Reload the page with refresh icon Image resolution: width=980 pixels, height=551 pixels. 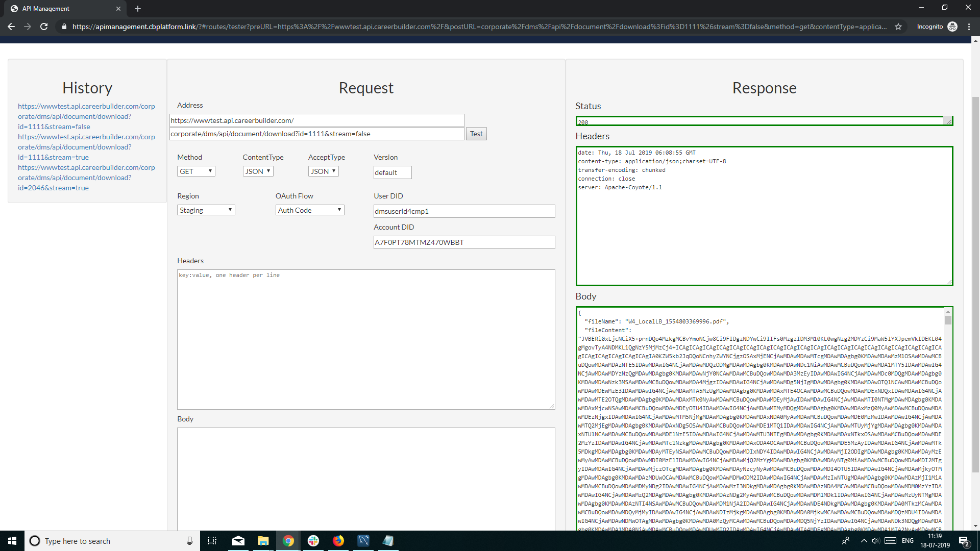[44, 27]
